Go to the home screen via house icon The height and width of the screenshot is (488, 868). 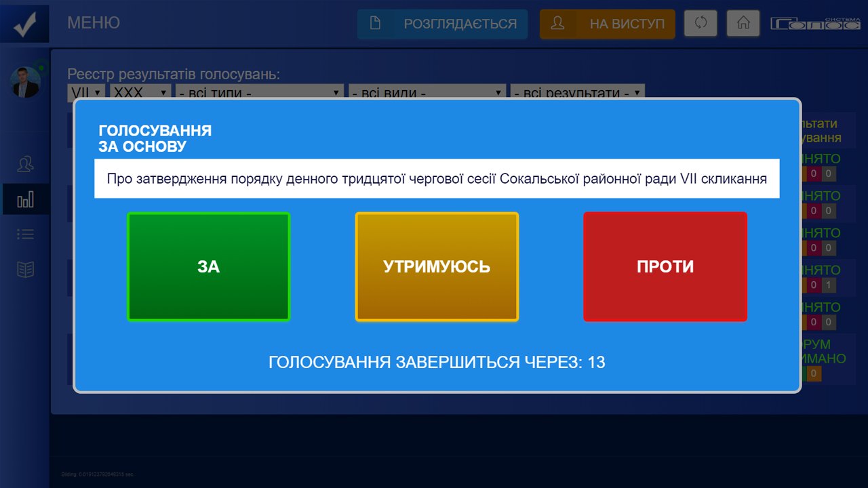743,23
